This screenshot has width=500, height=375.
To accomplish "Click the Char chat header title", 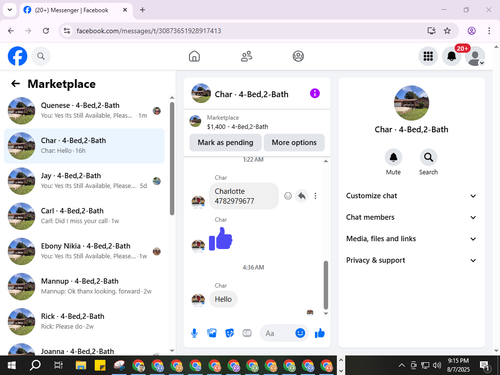I will [x=251, y=94].
